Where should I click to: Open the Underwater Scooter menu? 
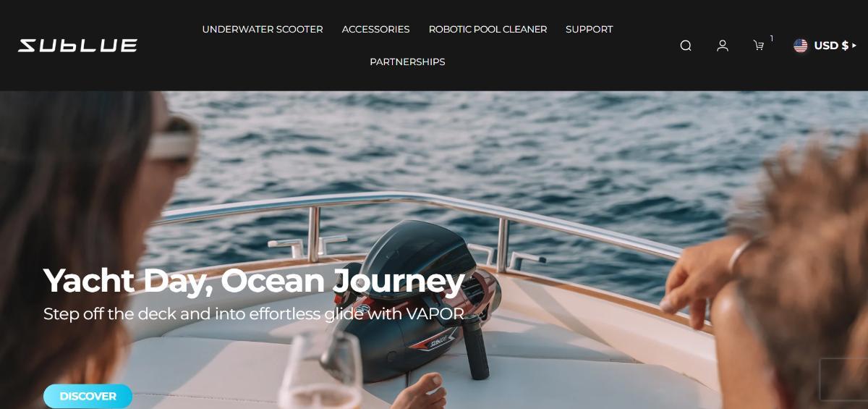tap(263, 30)
